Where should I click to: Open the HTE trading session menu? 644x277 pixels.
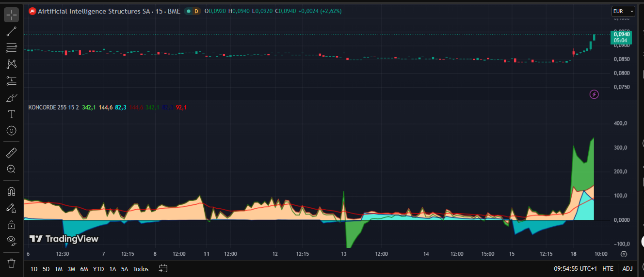click(x=608, y=269)
